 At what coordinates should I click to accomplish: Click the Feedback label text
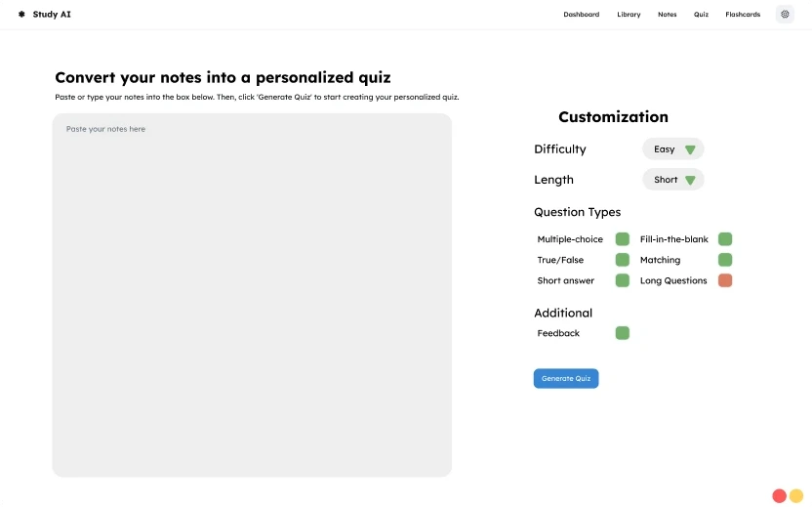(558, 333)
